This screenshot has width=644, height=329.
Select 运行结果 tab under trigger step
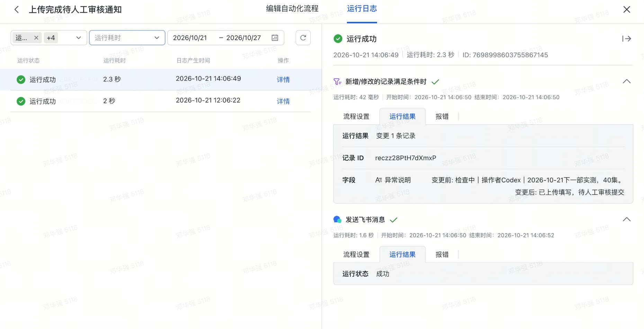point(402,117)
